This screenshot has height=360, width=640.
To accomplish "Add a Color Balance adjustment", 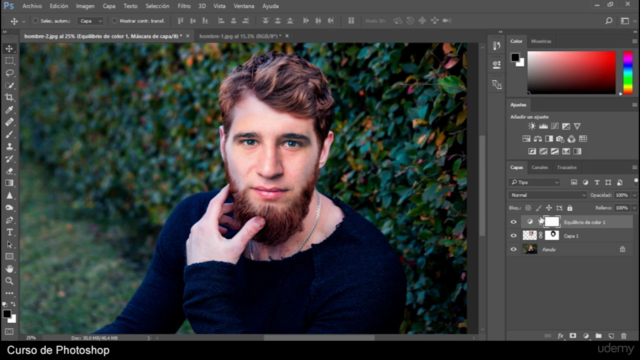I will [538, 139].
